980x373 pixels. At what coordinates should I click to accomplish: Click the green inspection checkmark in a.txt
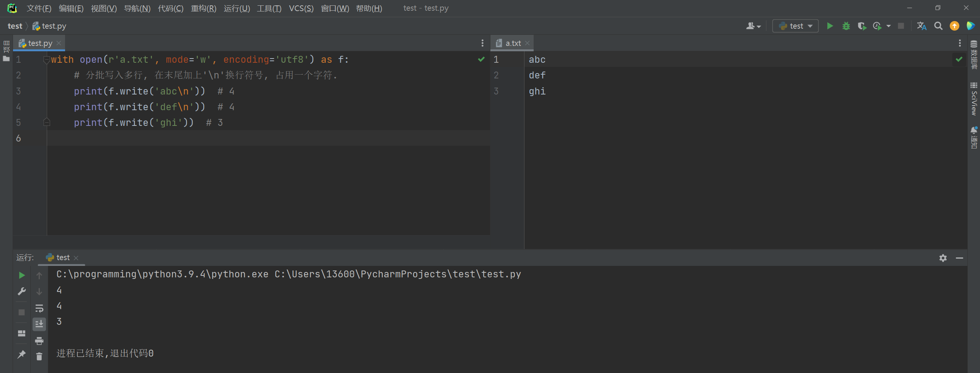coord(959,59)
